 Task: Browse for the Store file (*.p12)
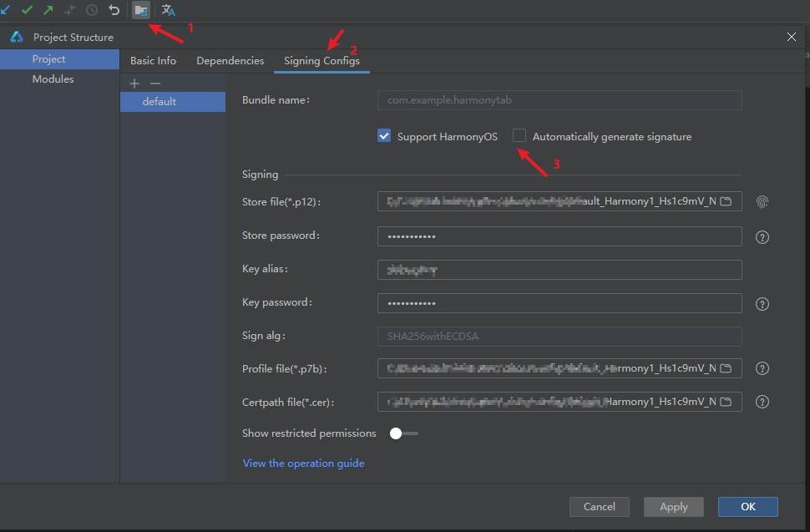click(x=726, y=201)
